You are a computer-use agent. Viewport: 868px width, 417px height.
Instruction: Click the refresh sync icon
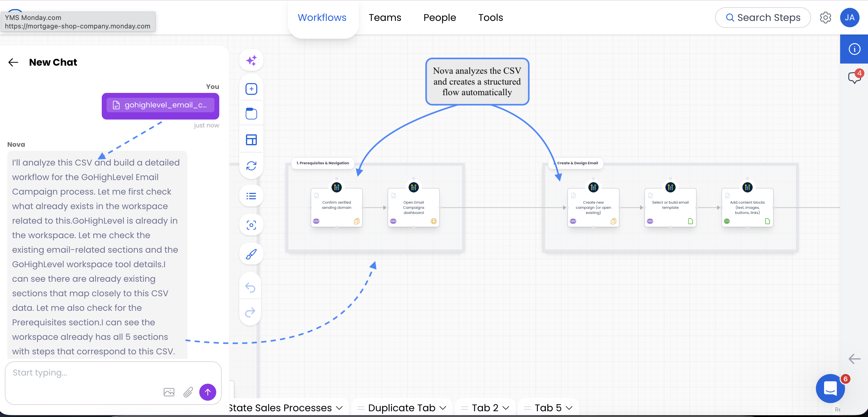(x=251, y=166)
